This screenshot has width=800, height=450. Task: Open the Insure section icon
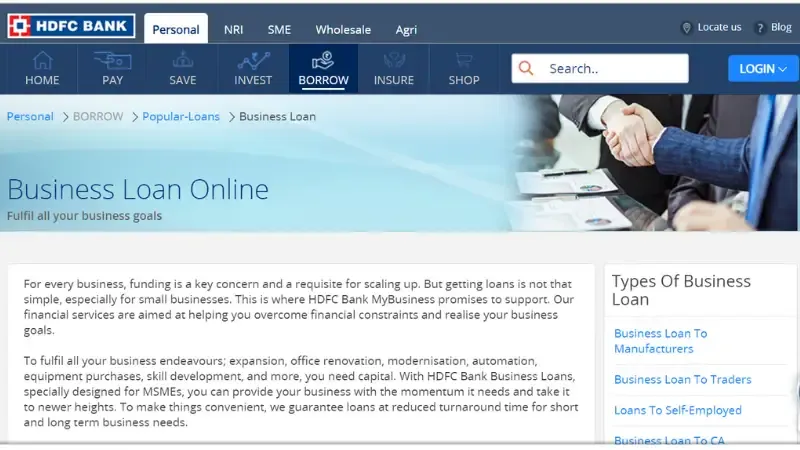[x=394, y=61]
